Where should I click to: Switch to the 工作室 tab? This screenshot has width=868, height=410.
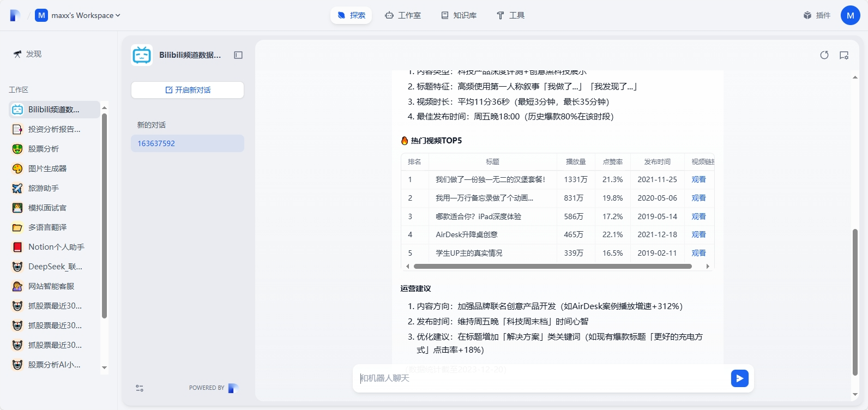coord(403,15)
